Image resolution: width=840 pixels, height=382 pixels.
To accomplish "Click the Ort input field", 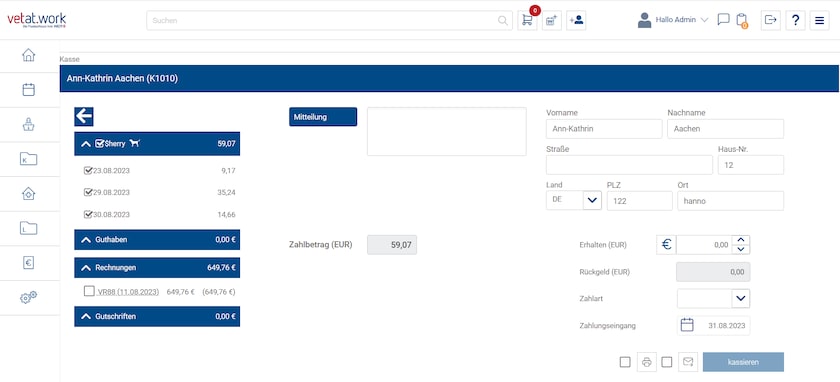I will pyautogui.click(x=731, y=200).
